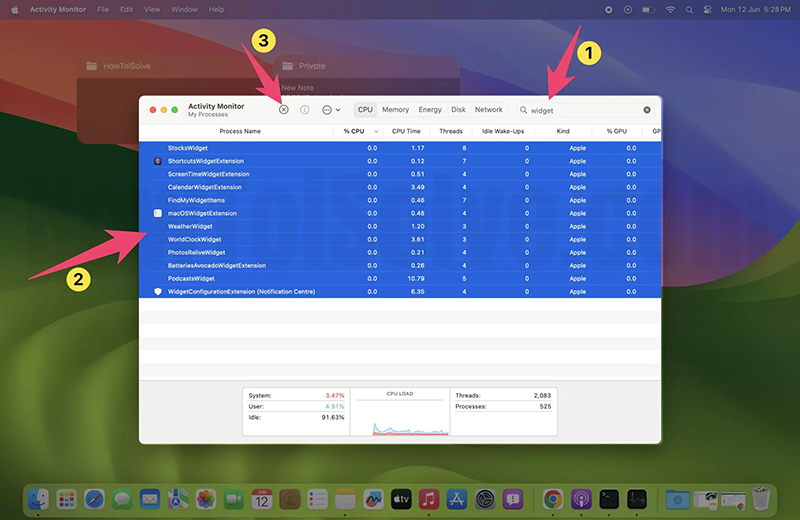The width and height of the screenshot is (800, 520).
Task: Open the Mail app in Dock
Action: click(x=150, y=499)
